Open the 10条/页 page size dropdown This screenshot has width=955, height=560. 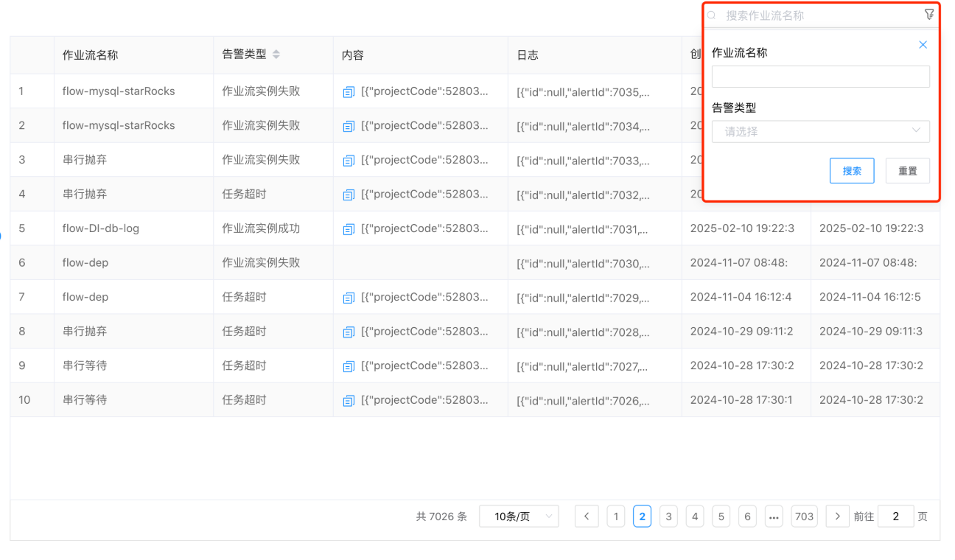point(519,517)
